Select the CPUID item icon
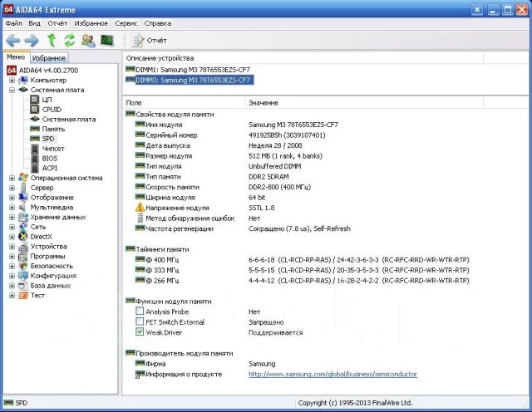 [35, 109]
